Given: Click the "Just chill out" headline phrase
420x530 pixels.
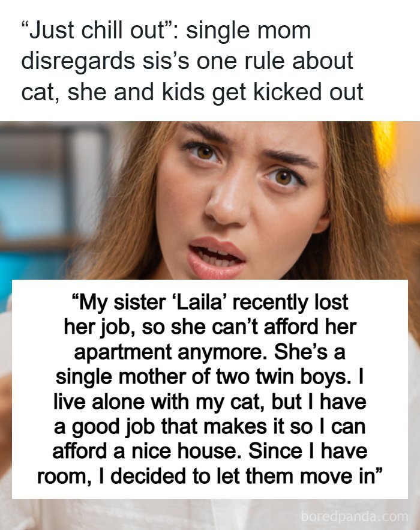Looking at the screenshot, I should 98,31.
